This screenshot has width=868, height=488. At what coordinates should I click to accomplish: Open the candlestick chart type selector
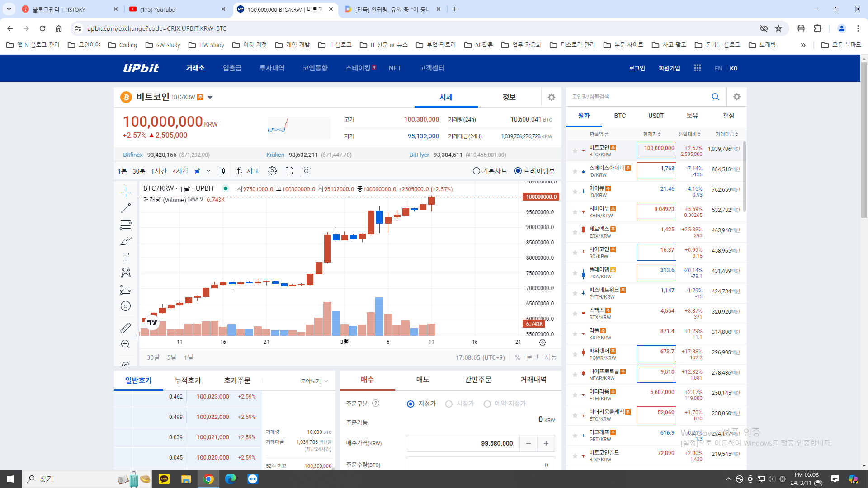click(x=222, y=171)
